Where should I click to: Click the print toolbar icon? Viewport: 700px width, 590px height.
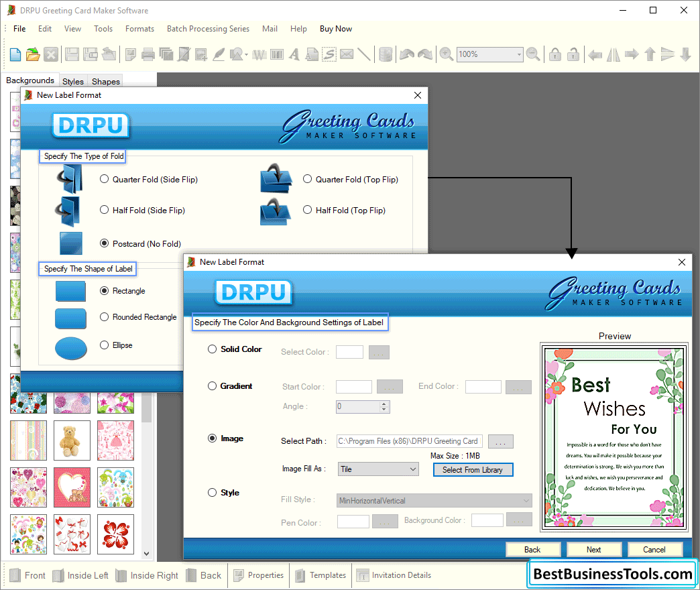(148, 54)
